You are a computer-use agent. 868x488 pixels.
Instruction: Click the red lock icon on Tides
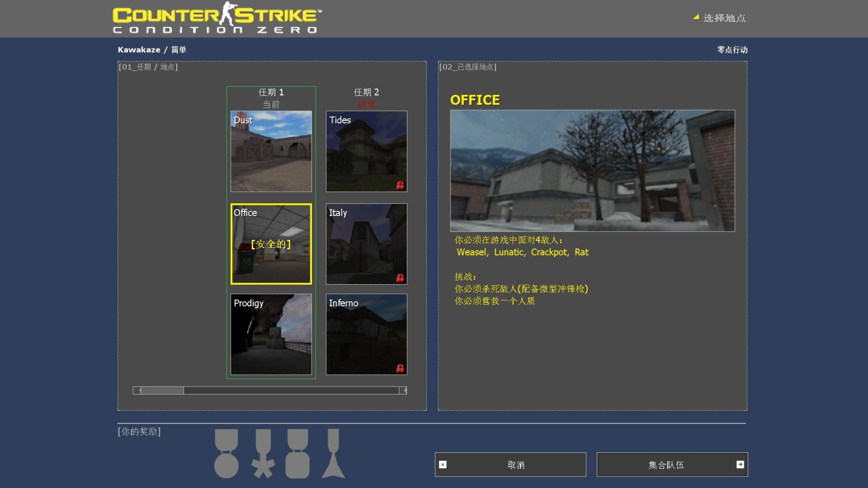[x=400, y=185]
